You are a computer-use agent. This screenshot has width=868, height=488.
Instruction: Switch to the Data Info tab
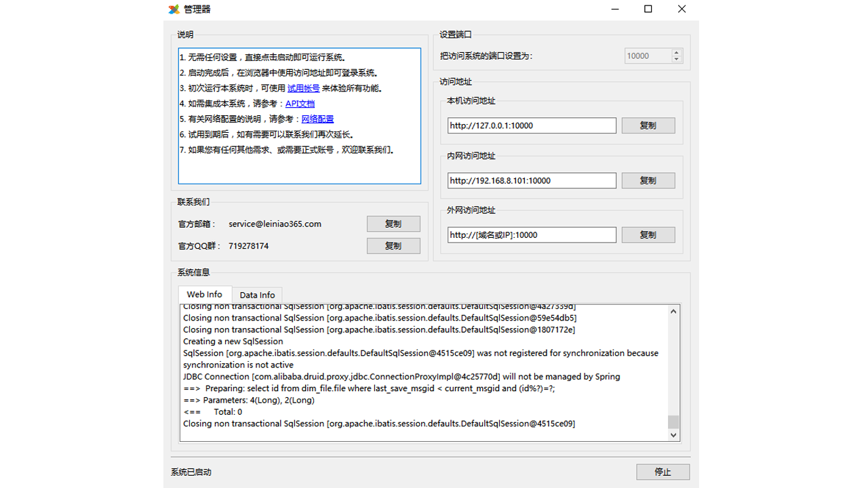[257, 295]
